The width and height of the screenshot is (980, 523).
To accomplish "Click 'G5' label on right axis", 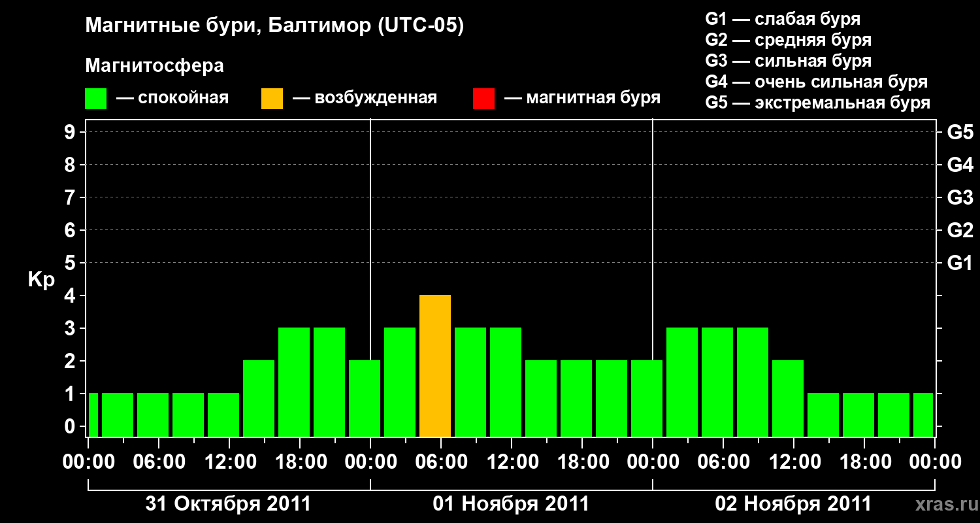I will 960,132.
